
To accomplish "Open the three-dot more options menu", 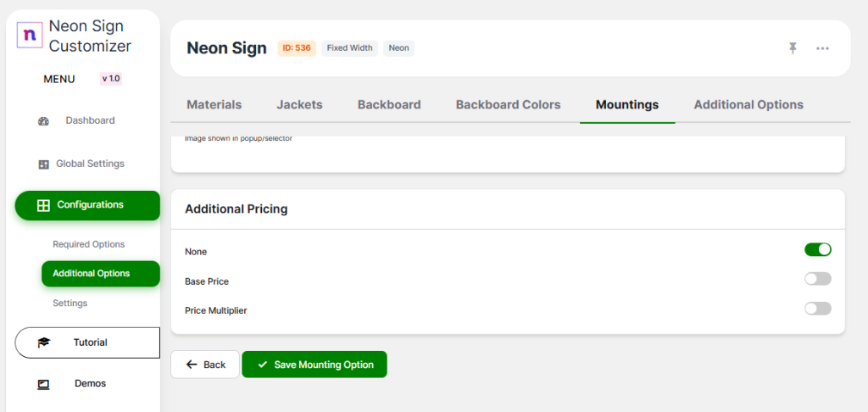I will (x=822, y=48).
